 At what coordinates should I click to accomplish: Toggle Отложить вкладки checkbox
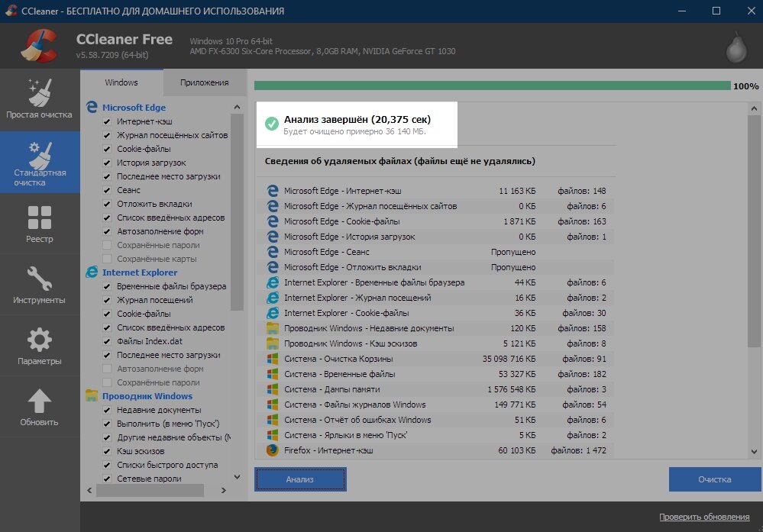pyautogui.click(x=107, y=204)
